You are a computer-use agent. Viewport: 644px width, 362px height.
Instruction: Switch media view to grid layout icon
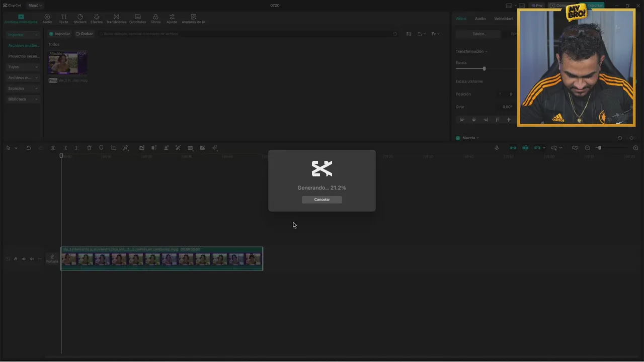click(x=409, y=34)
